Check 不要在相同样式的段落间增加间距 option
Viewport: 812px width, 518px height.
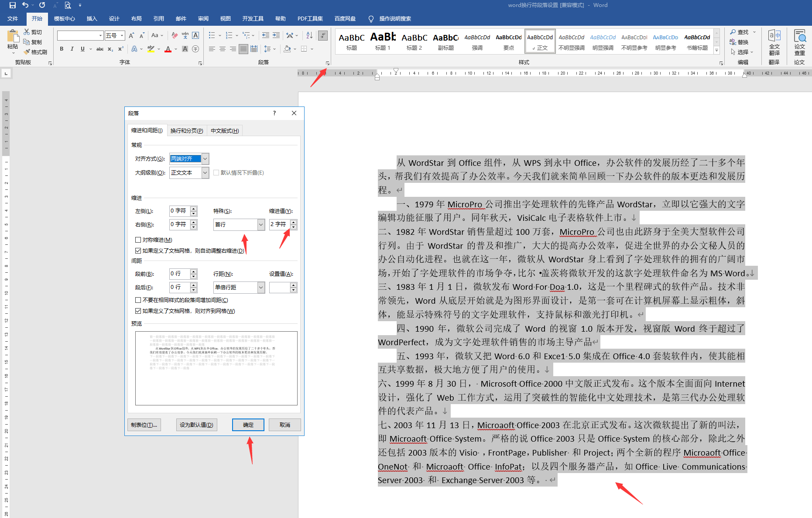click(138, 300)
